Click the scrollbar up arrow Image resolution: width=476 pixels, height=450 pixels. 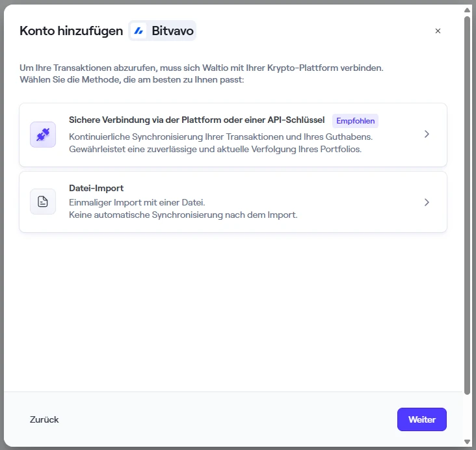pyautogui.click(x=467, y=10)
